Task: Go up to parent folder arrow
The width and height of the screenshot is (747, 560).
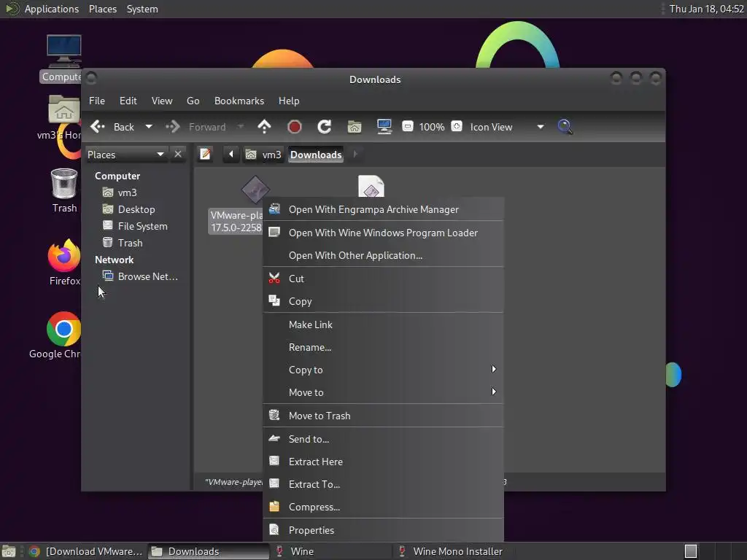Action: tap(264, 127)
